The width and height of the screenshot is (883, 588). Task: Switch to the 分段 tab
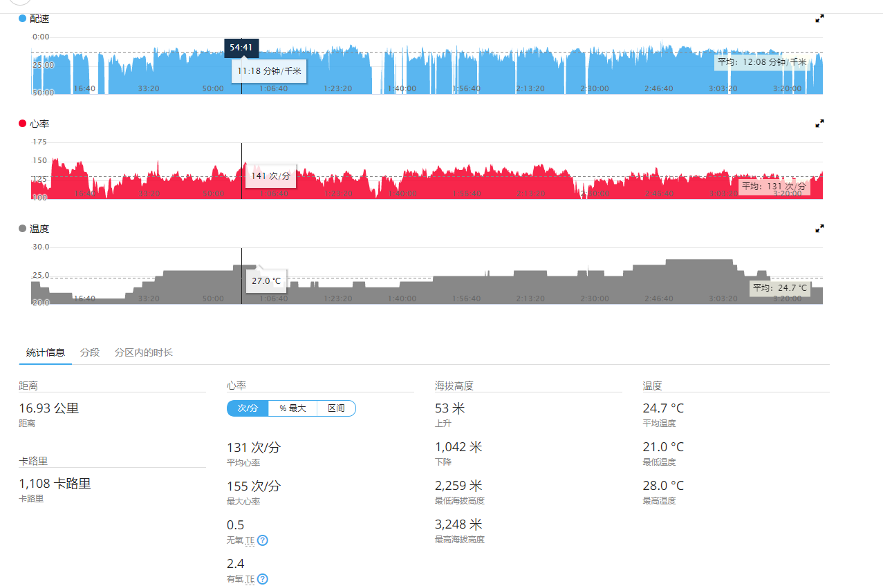pos(90,352)
